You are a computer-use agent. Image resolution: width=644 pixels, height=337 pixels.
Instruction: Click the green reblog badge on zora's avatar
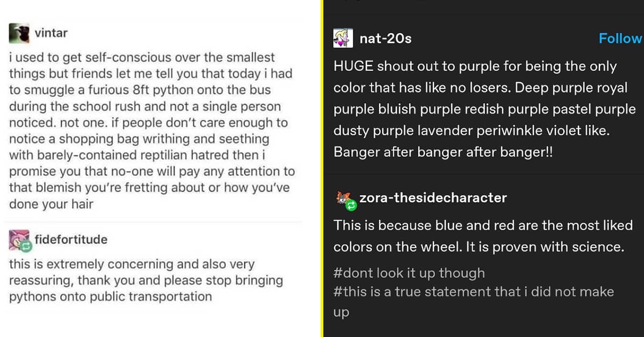coord(351,205)
